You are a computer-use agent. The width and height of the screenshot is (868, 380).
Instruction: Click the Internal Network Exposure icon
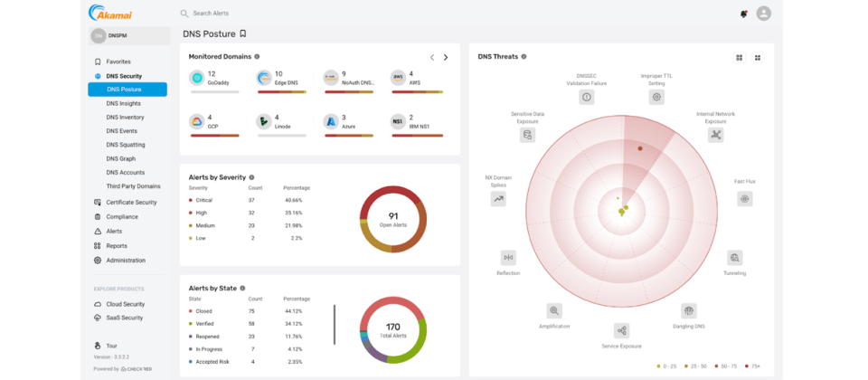tap(716, 135)
